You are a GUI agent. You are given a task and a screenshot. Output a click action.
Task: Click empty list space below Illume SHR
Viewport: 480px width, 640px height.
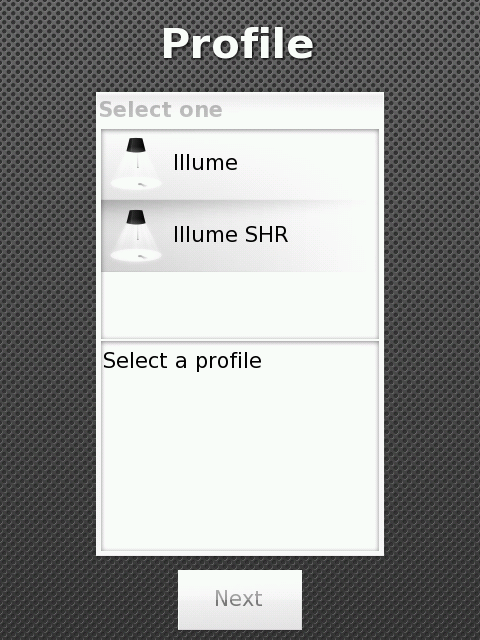[x=240, y=304]
